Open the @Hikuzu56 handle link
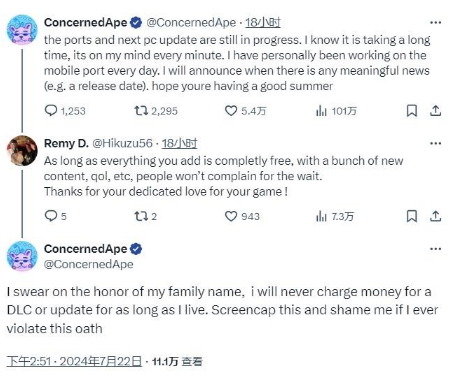 pos(122,143)
